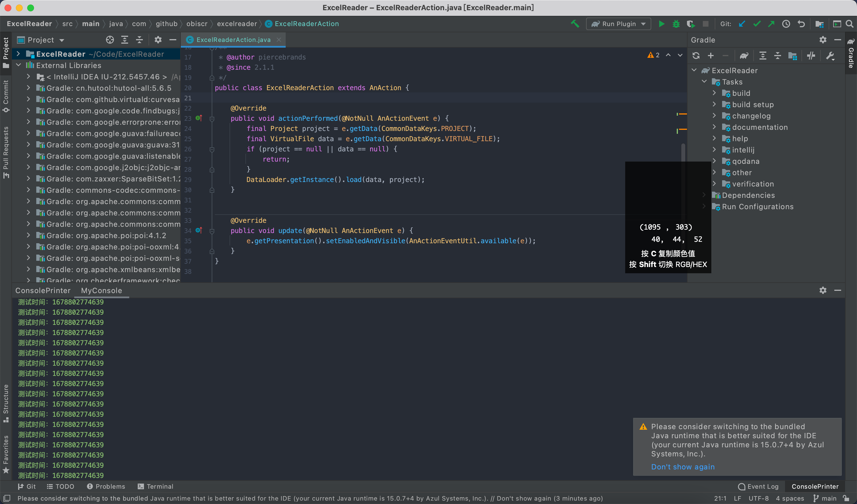Viewport: 857px width, 504px height.
Task: Hide the Gradle tool window
Action: [x=838, y=40]
